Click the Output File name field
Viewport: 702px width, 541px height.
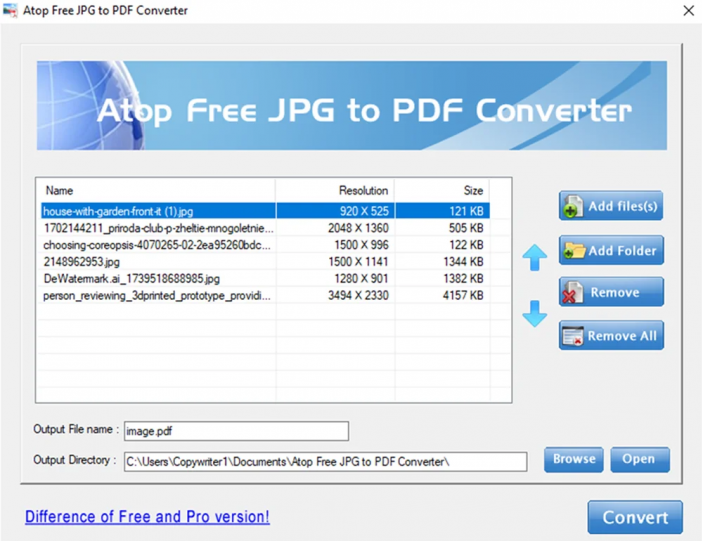coord(235,431)
